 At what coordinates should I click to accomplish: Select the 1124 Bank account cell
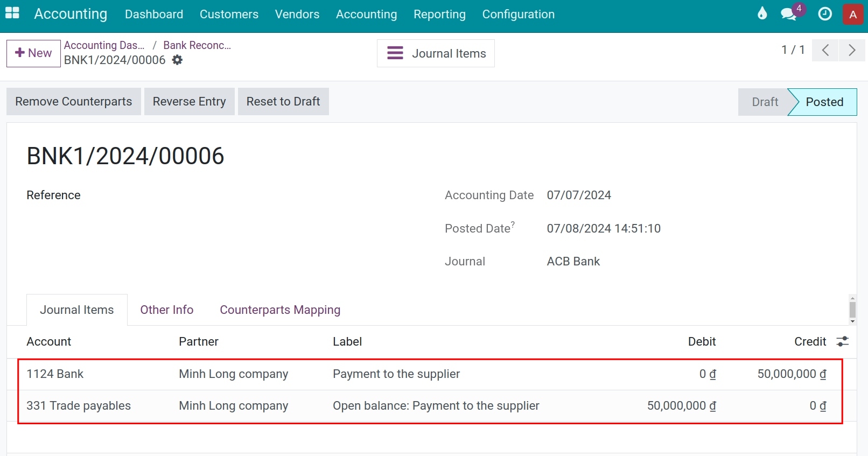tap(55, 374)
